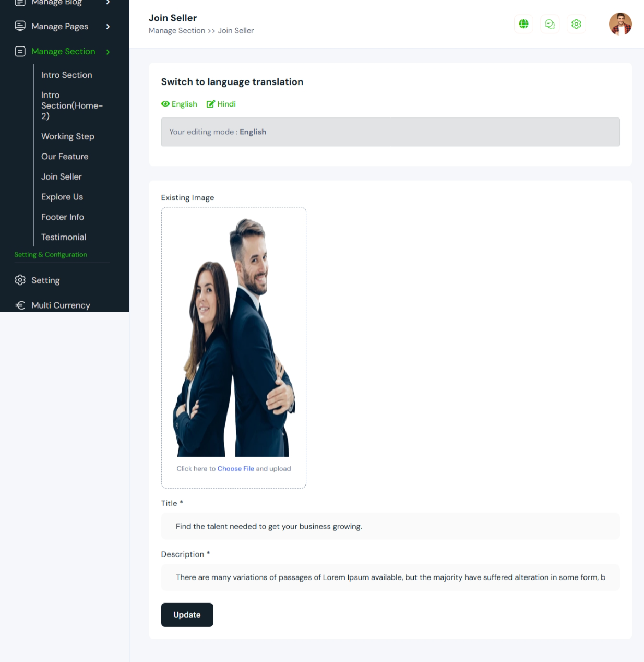
Task: Open the green gear settings icon in header
Action: coord(576,24)
